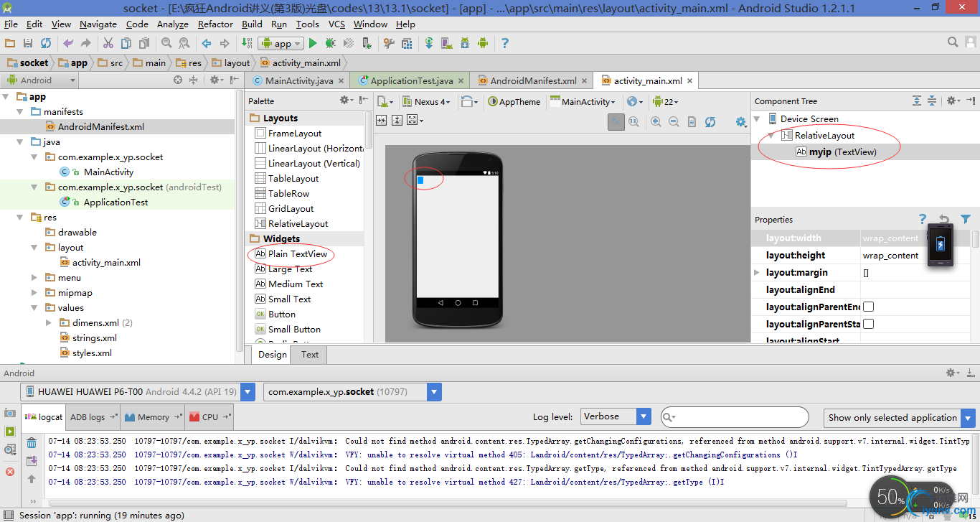Take a device screenshot using camera icon
Image resolution: width=980 pixels, height=522 pixels.
tap(9, 414)
